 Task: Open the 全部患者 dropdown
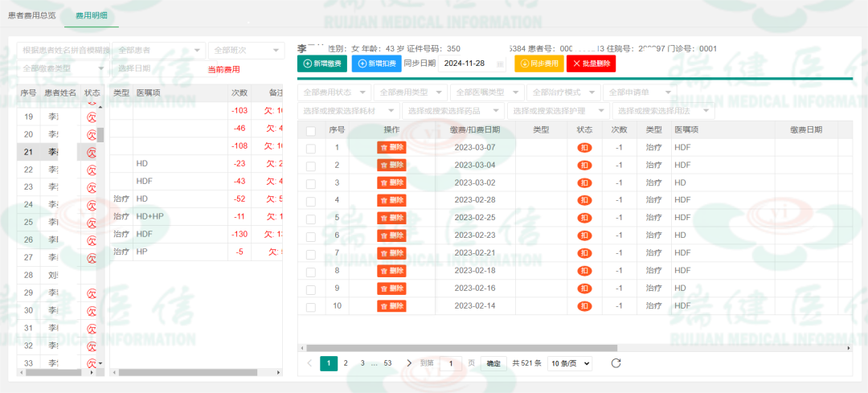[x=159, y=51]
